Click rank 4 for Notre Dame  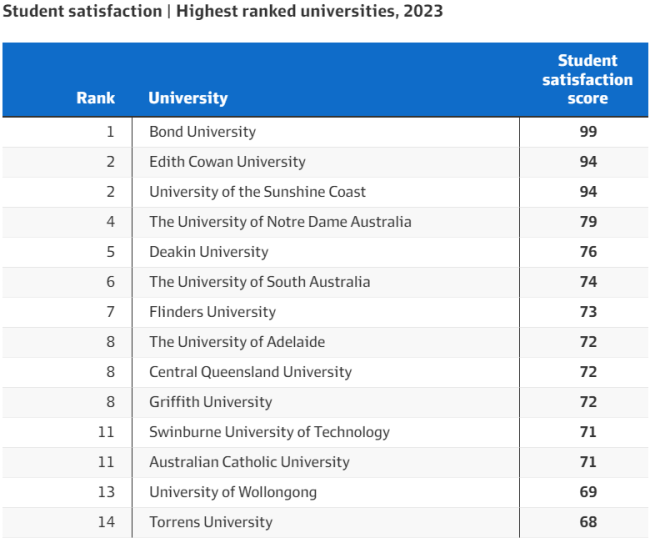coord(110,222)
